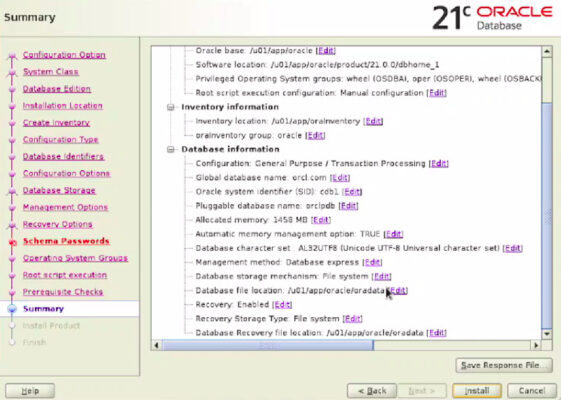Select Privileged Operating System groups line
The image size is (561, 400).
point(368,79)
